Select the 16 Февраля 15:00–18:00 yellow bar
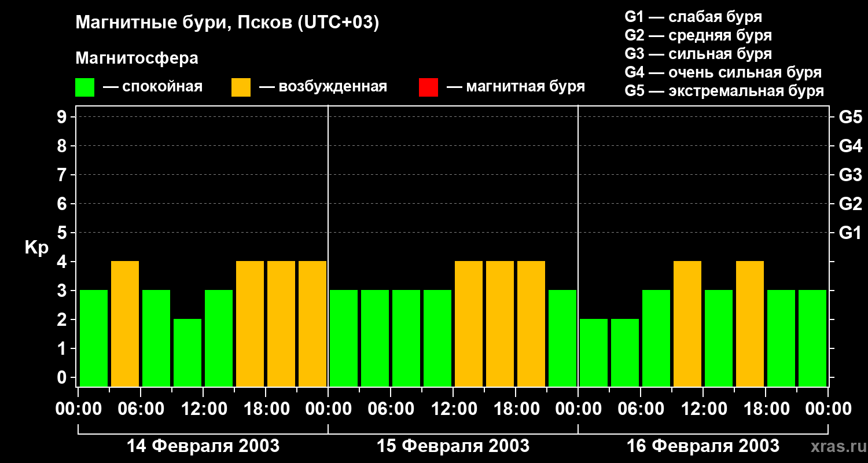 (x=750, y=324)
